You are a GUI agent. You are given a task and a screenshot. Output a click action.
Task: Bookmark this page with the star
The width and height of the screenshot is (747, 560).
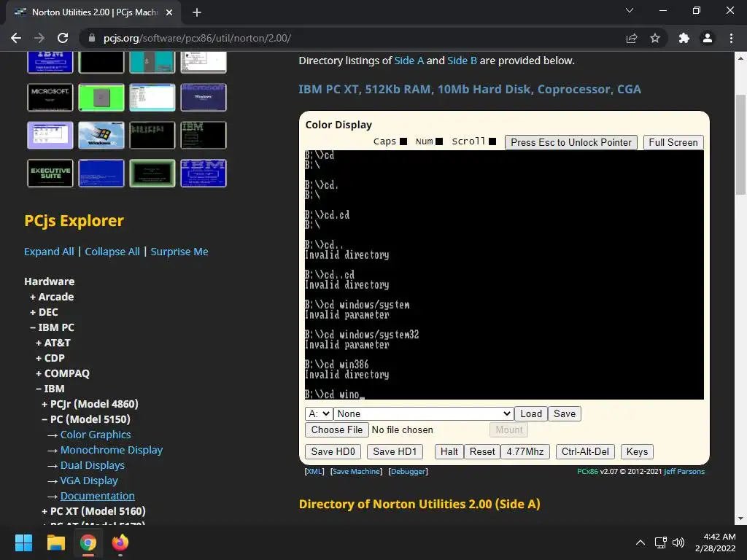[655, 38]
